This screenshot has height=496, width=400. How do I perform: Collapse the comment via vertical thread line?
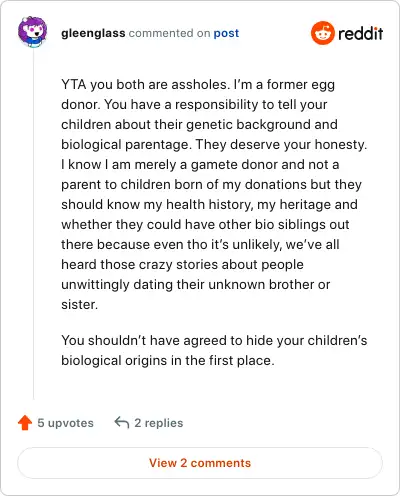[x=33, y=223]
